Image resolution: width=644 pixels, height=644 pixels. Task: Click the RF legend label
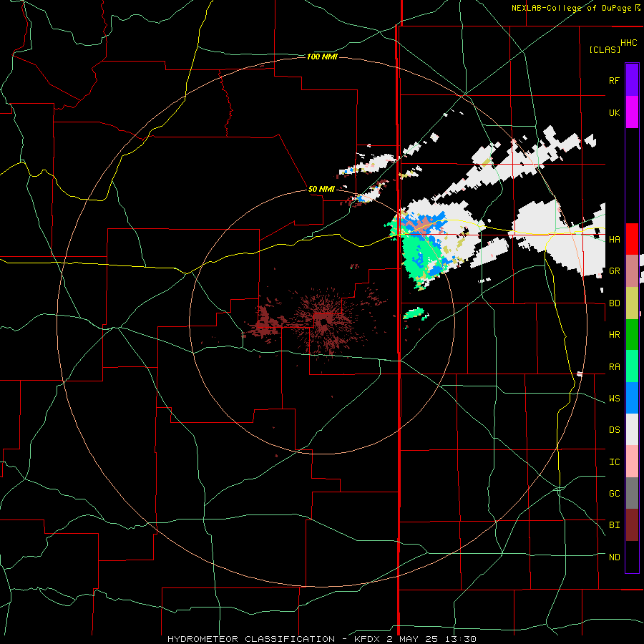pos(614,80)
